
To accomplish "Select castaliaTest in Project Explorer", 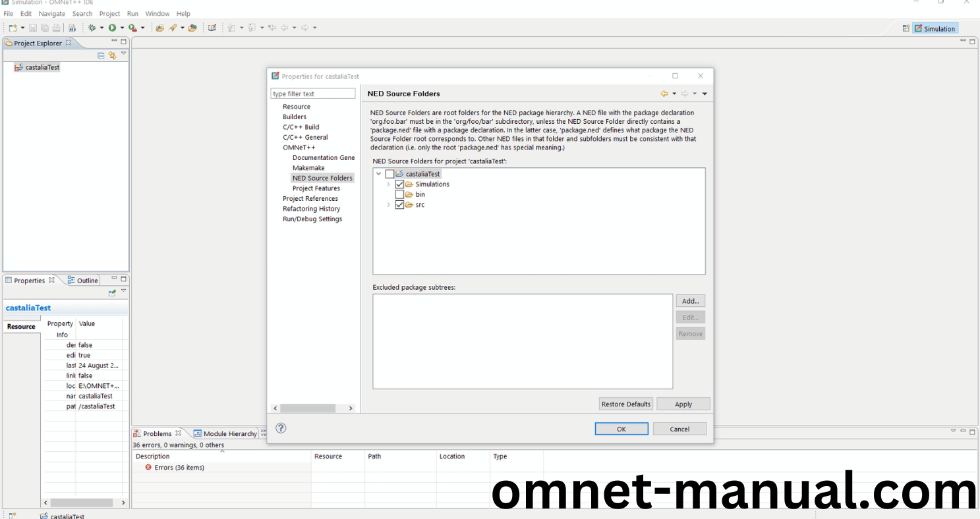I will 42,67.
